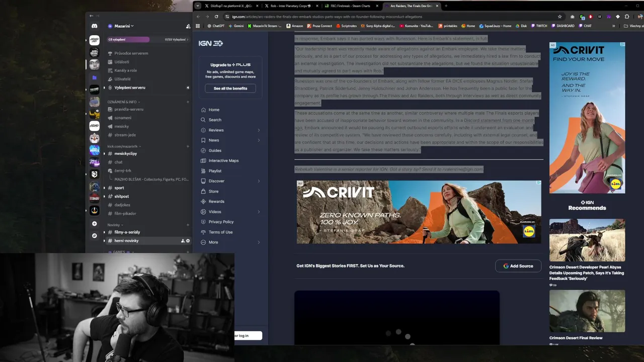Expand Discover submenu in IGN sidebar
The width and height of the screenshot is (644, 362).
tap(259, 181)
